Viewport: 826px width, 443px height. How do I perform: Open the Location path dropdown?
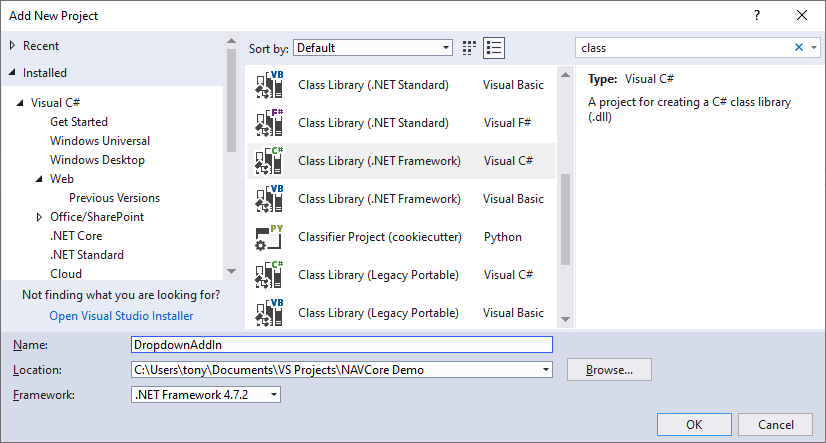(x=545, y=370)
